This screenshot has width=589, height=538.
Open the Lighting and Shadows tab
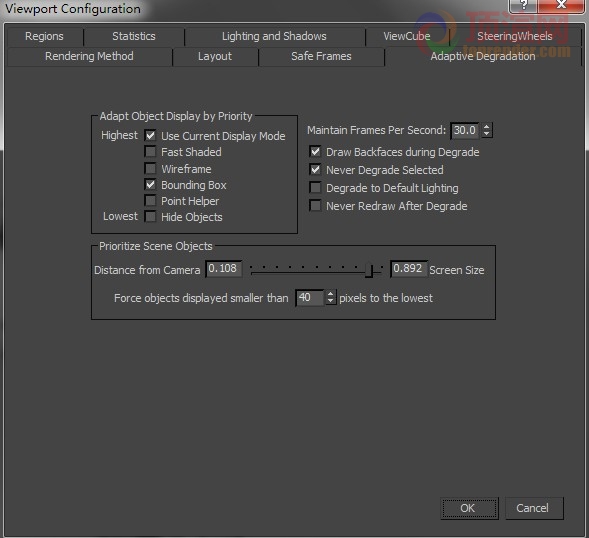274,36
